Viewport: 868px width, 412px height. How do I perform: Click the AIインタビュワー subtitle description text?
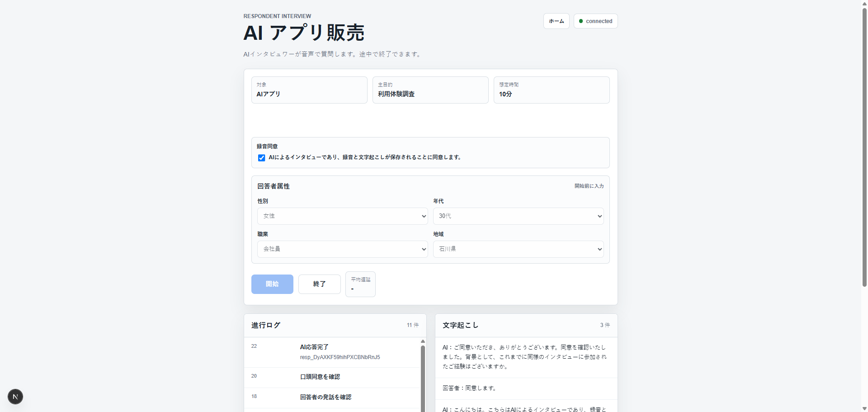[x=333, y=54]
